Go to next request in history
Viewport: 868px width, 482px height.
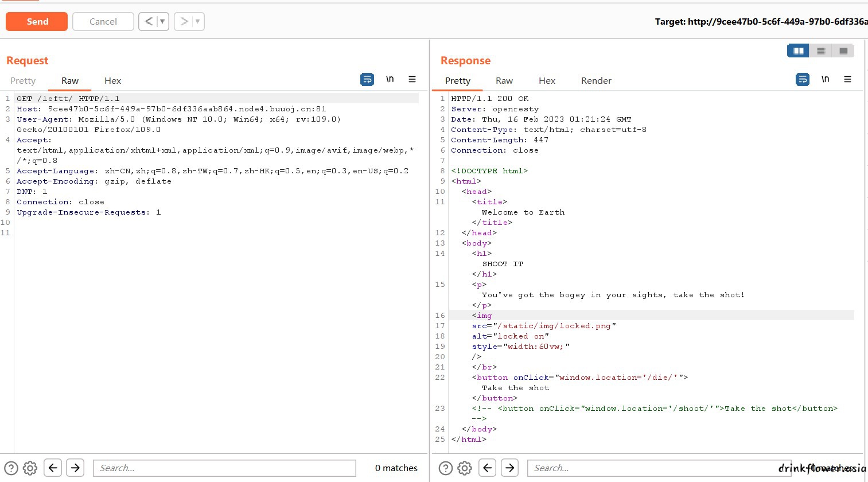[184, 21]
